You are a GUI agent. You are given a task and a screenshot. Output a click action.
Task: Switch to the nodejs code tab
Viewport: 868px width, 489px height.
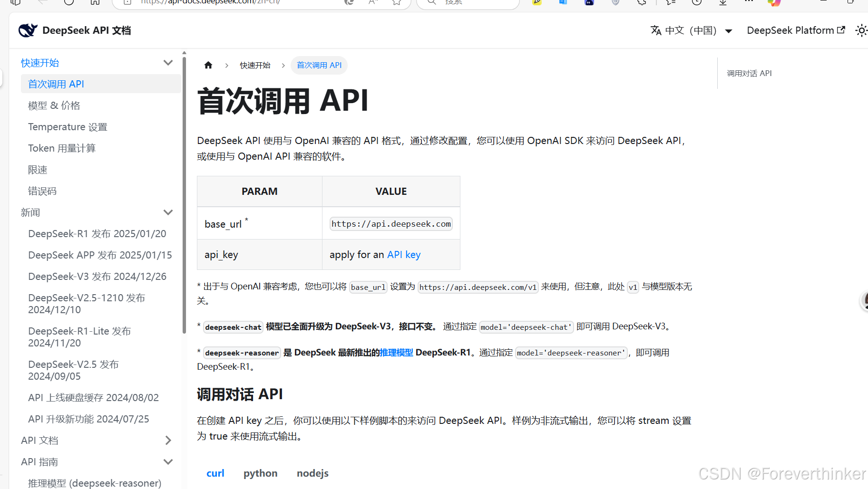coord(312,473)
